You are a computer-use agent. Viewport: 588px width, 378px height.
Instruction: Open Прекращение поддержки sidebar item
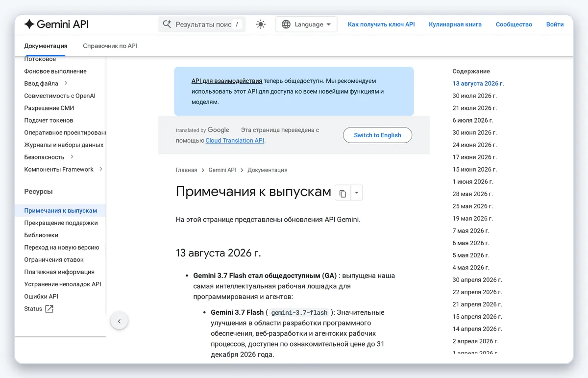coord(61,223)
